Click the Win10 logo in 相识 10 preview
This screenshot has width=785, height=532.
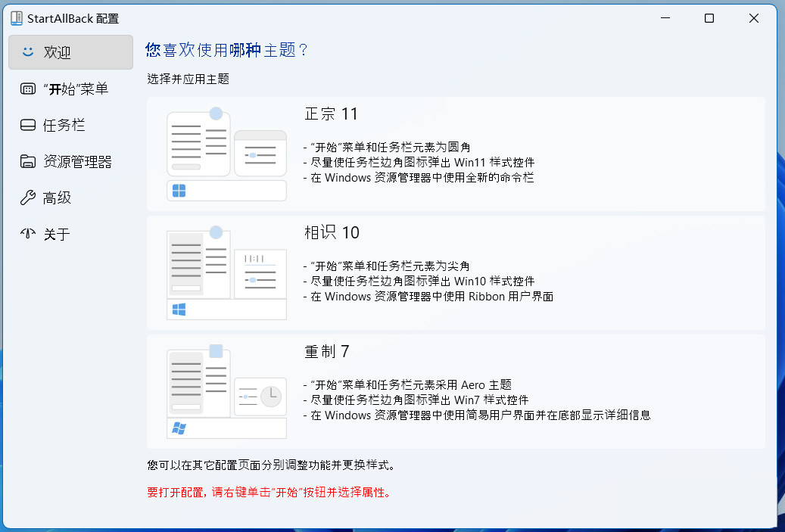tap(179, 310)
